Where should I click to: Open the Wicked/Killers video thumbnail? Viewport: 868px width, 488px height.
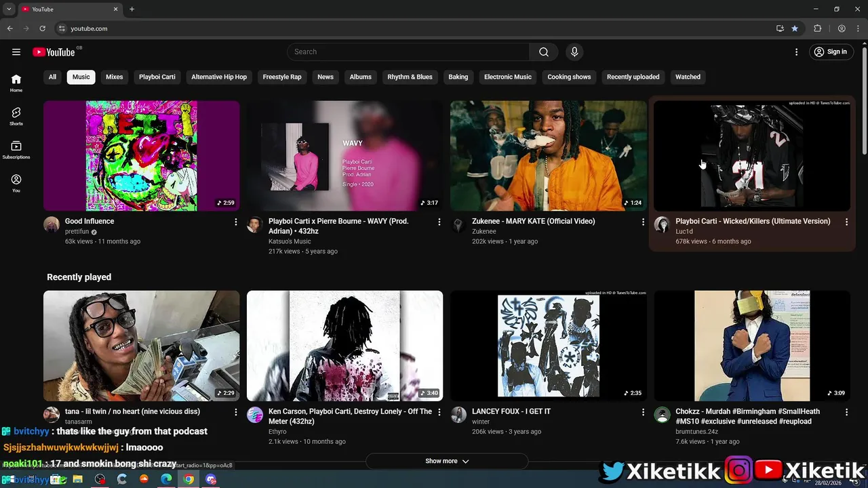click(x=752, y=156)
